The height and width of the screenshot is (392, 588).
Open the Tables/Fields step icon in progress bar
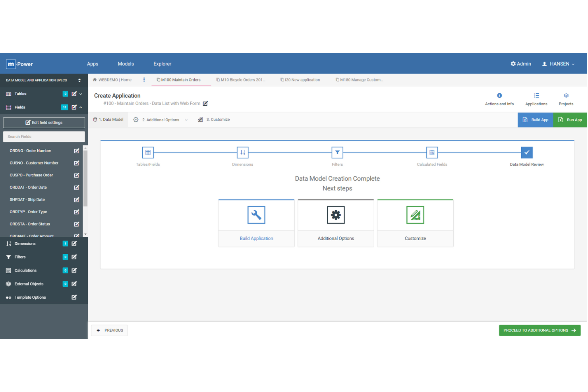pos(148,153)
